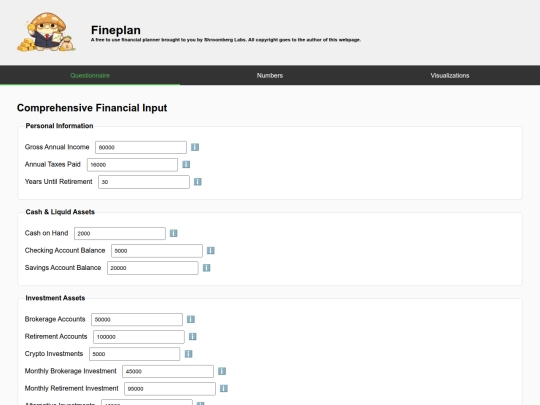Click the Personal Information section label
The height and width of the screenshot is (405, 540).
click(59, 126)
